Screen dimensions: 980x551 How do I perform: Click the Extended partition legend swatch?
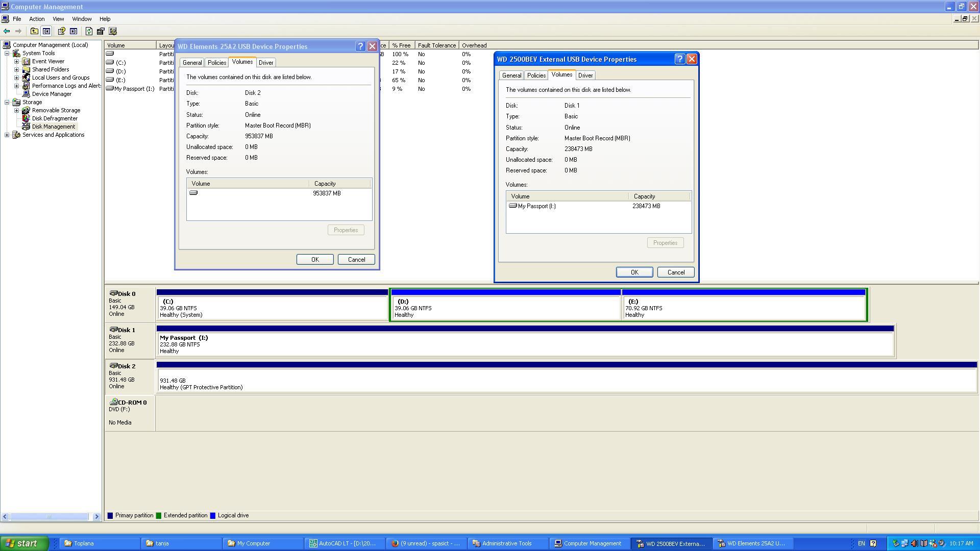pos(159,516)
